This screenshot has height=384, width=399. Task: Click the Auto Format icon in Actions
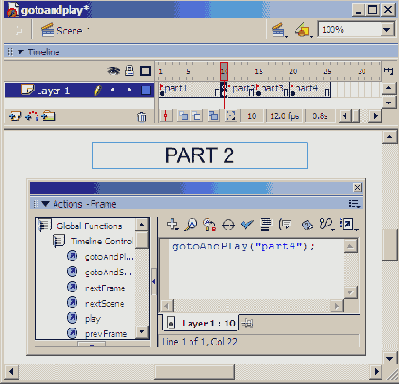[266, 224]
